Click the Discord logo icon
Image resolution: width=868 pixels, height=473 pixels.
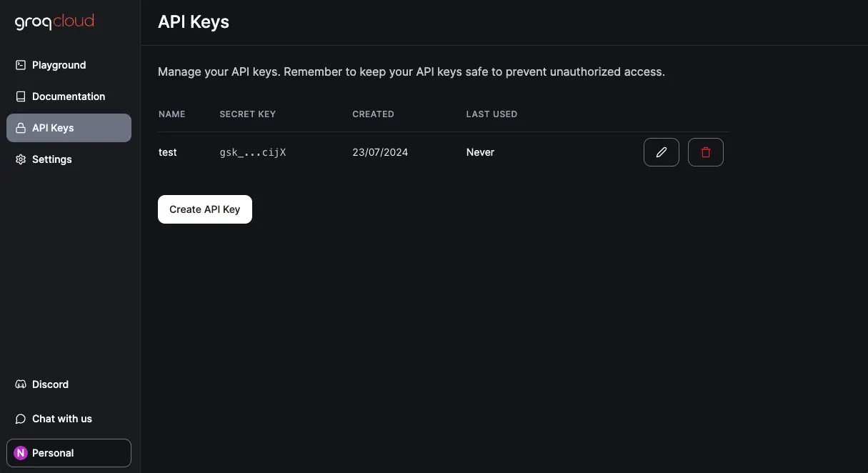click(x=21, y=384)
